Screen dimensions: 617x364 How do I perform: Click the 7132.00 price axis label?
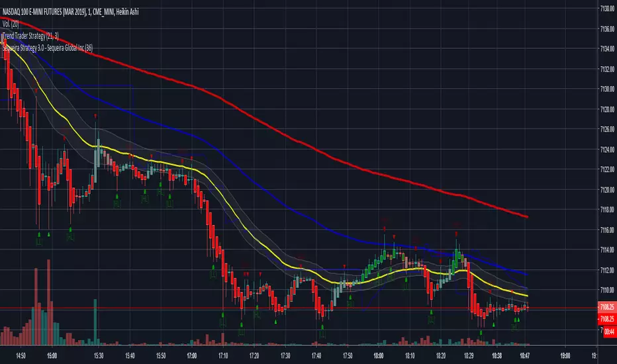tap(607, 69)
